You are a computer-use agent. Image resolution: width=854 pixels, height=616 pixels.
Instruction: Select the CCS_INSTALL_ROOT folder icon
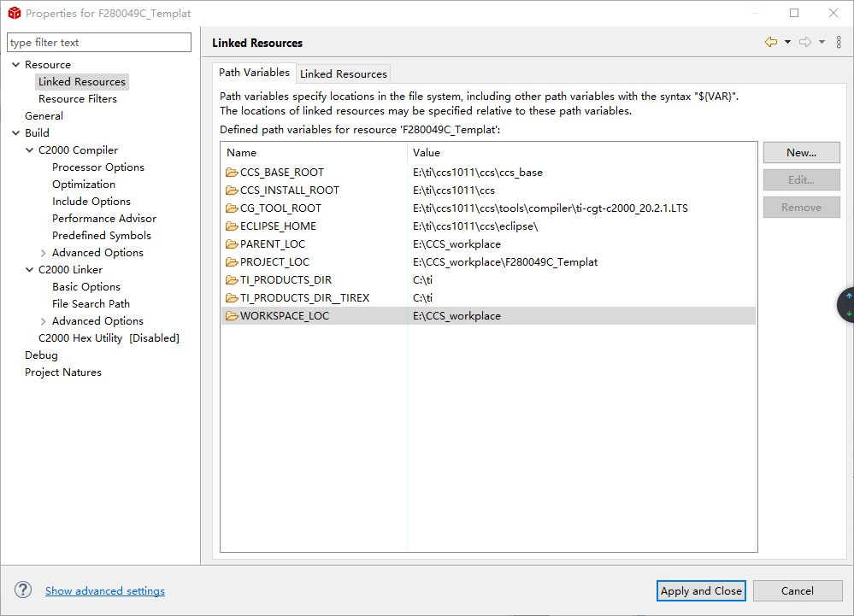[x=232, y=191]
